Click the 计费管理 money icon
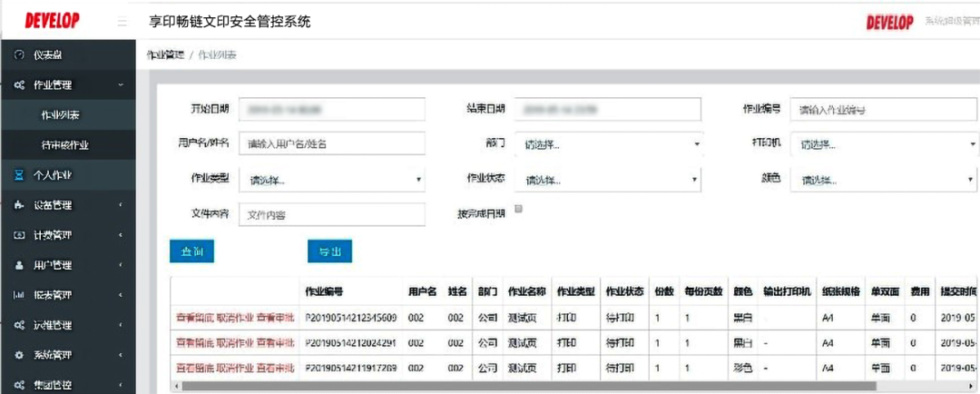 19,235
